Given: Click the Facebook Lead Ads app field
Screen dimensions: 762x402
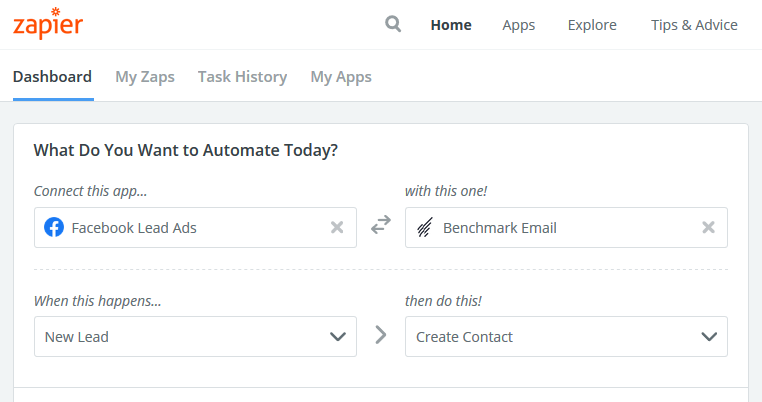Looking at the screenshot, I should tap(190, 228).
